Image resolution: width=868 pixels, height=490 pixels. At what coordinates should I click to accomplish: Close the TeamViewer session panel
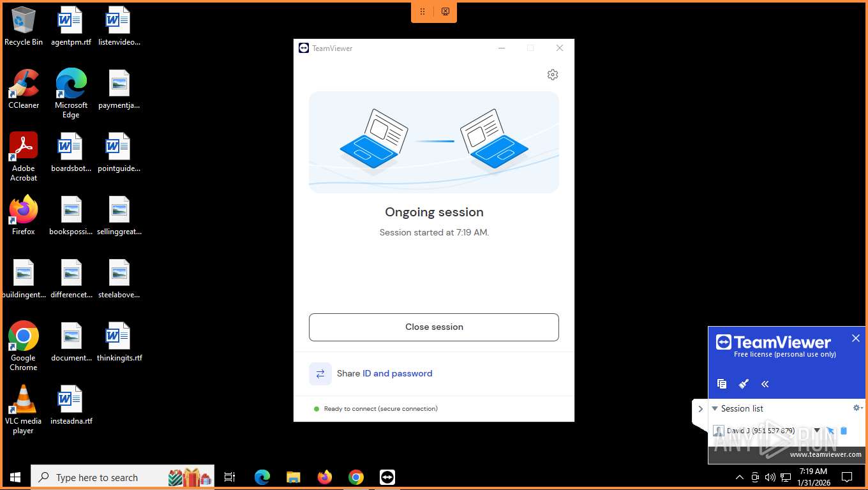click(856, 338)
